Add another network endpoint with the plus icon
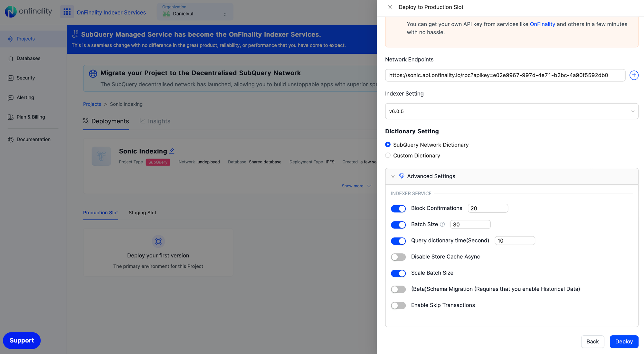644x354 pixels. coord(634,75)
